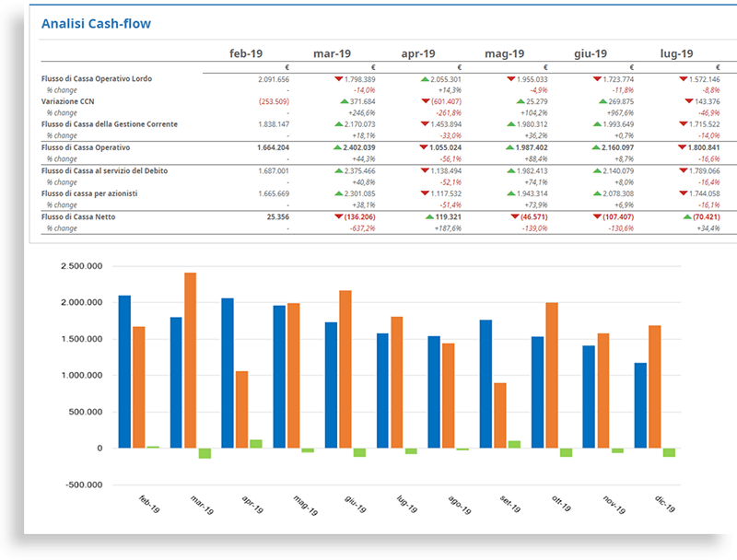This screenshot has width=737, height=560.
Task: Click the red down triangle beside (136.206)
Action: (338, 216)
